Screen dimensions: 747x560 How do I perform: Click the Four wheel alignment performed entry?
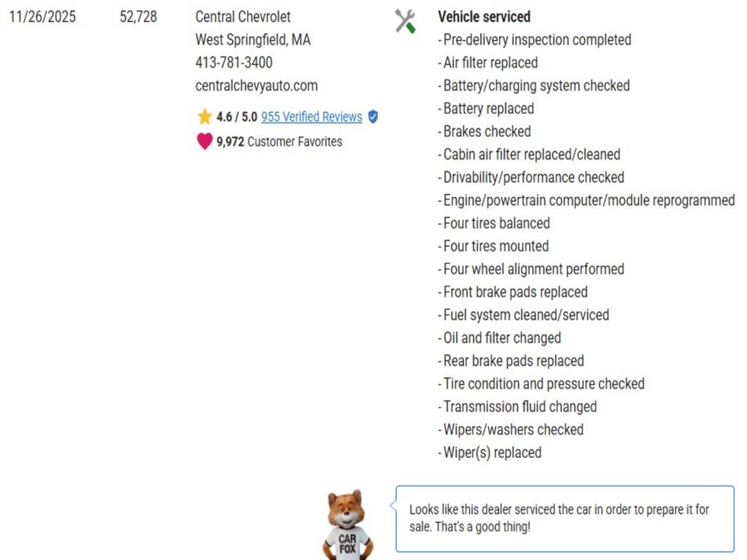coord(533,269)
